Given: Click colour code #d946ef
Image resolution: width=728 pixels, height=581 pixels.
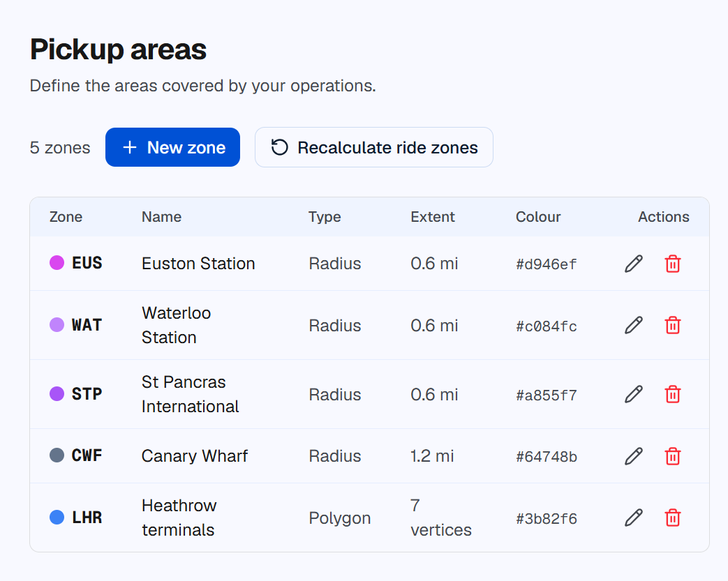Looking at the screenshot, I should 547,264.
